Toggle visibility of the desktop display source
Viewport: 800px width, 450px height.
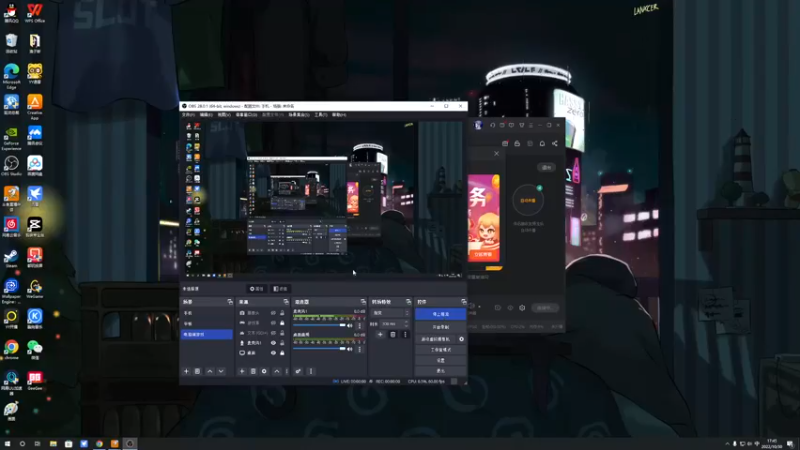click(x=273, y=353)
